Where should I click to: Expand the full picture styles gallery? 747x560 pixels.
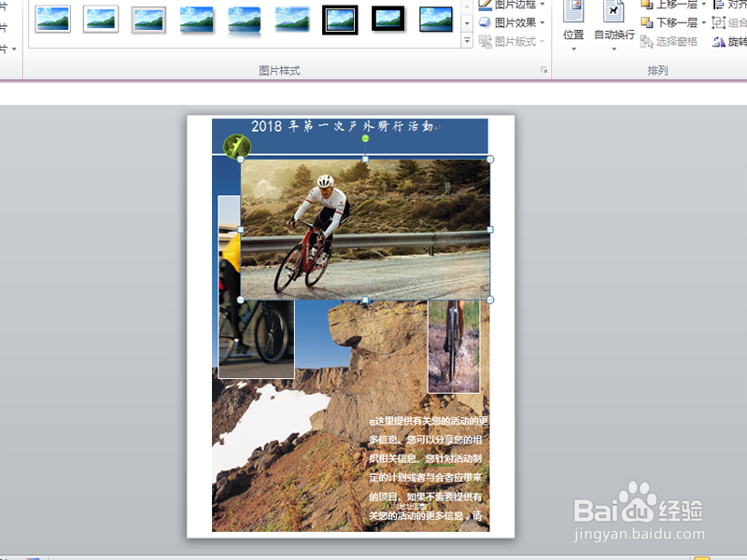coord(467,41)
